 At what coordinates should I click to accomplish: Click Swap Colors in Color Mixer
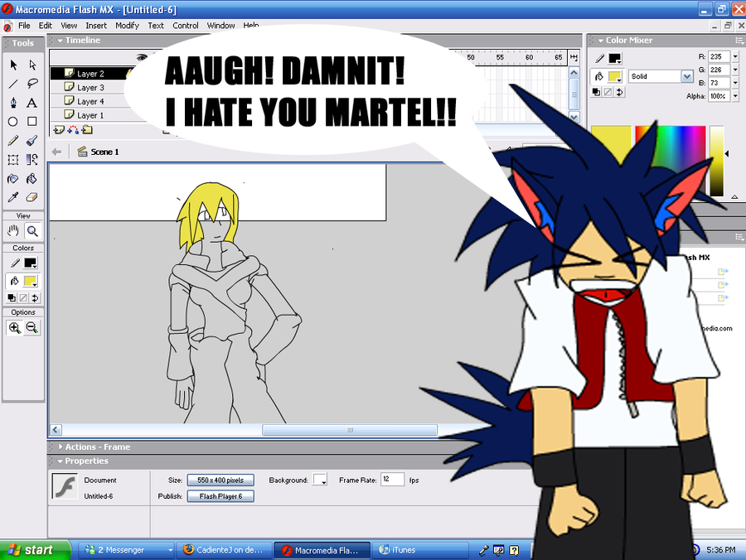coord(619,92)
